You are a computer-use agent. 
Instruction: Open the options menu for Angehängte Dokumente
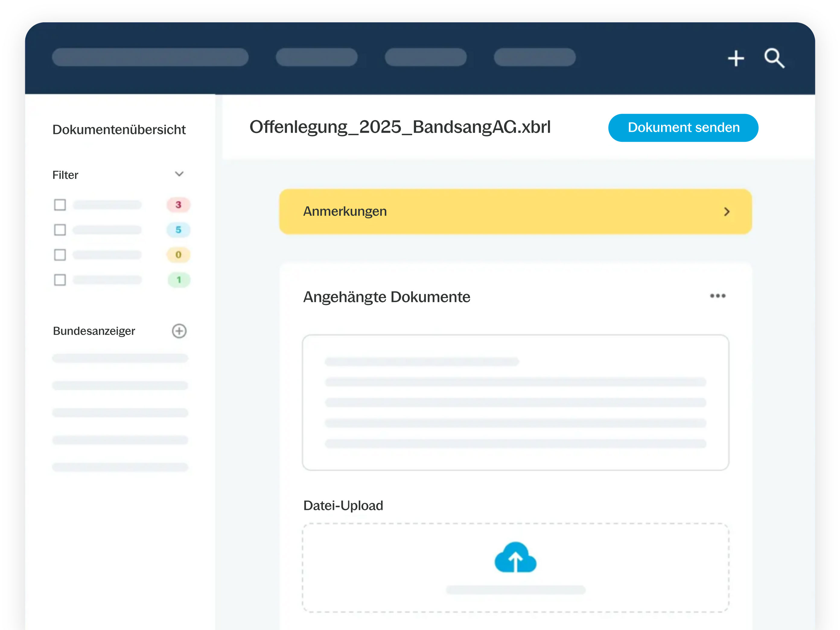(717, 296)
